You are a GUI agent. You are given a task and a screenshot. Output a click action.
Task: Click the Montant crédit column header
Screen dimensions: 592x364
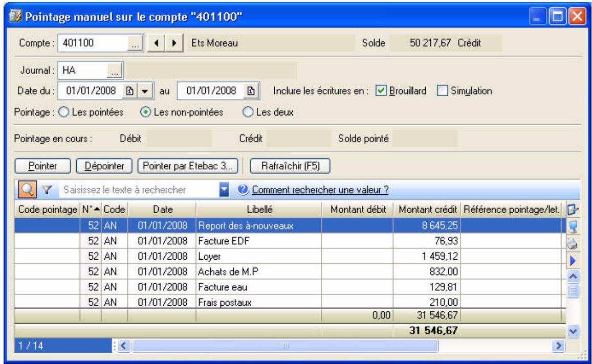pyautogui.click(x=427, y=209)
